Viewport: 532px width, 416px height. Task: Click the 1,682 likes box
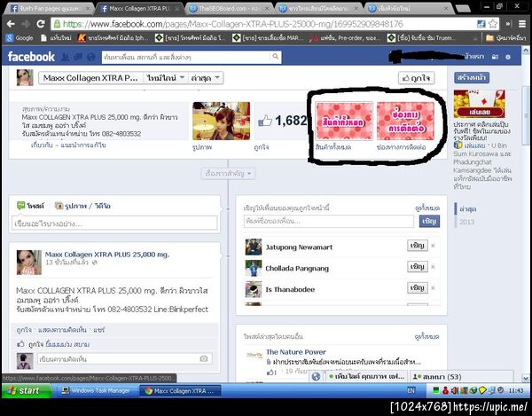[282, 121]
